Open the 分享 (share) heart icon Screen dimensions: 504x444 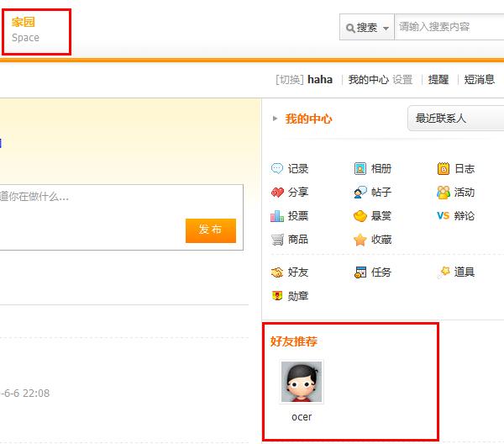(x=277, y=193)
